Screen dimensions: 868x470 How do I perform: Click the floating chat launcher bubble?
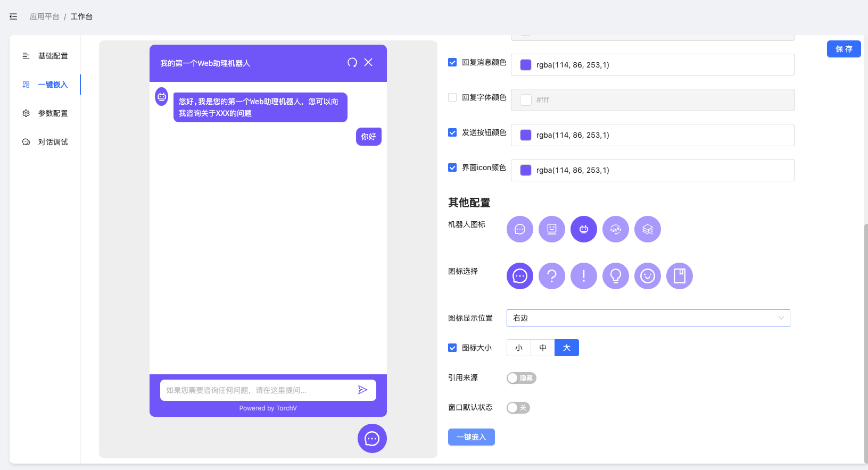coord(372,439)
